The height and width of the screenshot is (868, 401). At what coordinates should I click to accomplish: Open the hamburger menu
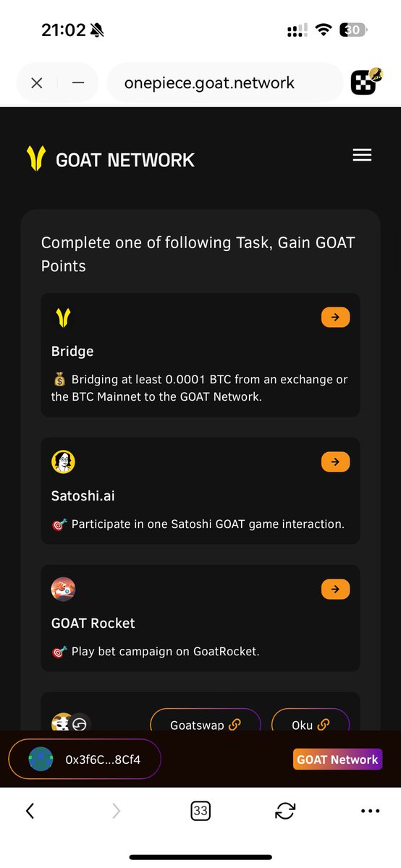tap(362, 156)
